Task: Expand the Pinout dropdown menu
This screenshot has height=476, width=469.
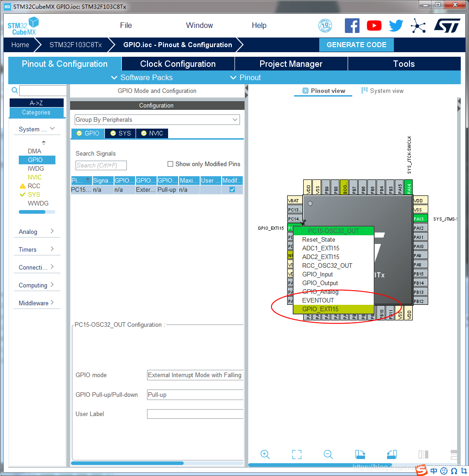Action: coord(245,77)
